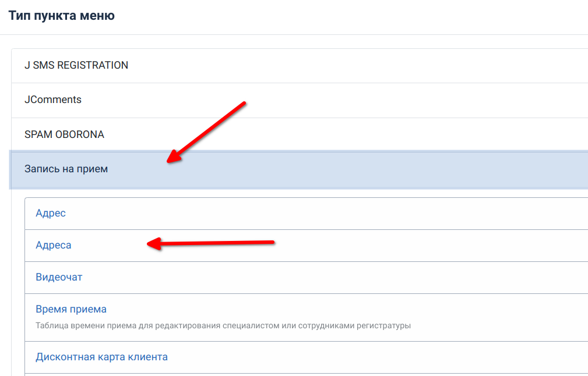Click the description text under "Время приема"

pos(223,325)
